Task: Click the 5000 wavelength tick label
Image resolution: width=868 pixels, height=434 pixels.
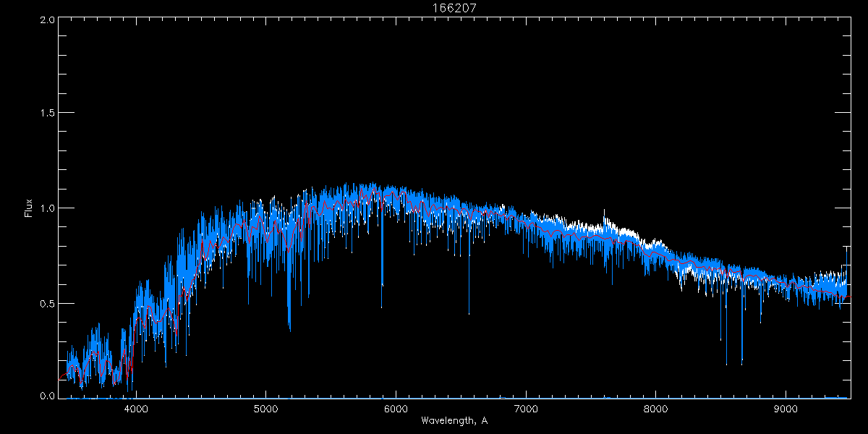Action: [x=266, y=408]
